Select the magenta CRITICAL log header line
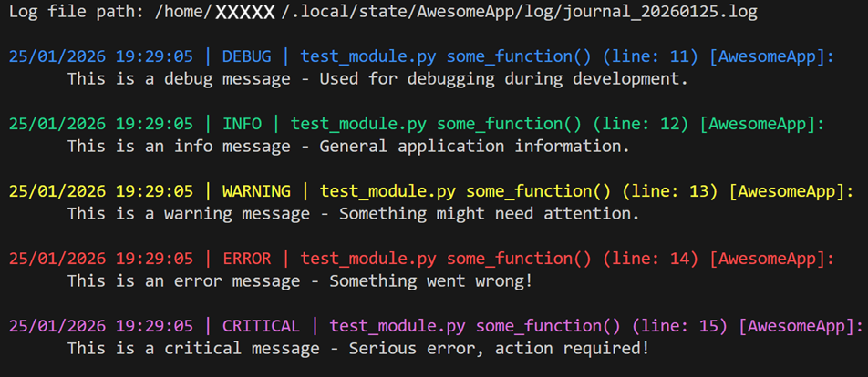The width and height of the screenshot is (868, 377). 436,327
